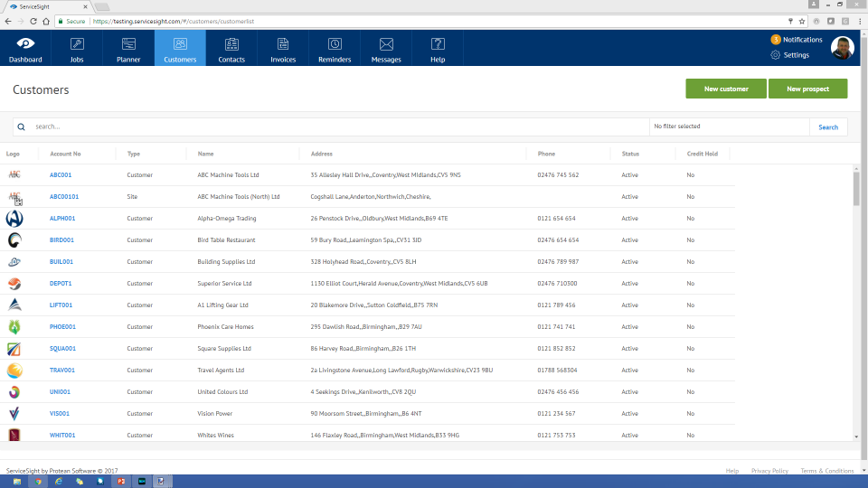Sort by Credit Hold column header

[x=703, y=154]
